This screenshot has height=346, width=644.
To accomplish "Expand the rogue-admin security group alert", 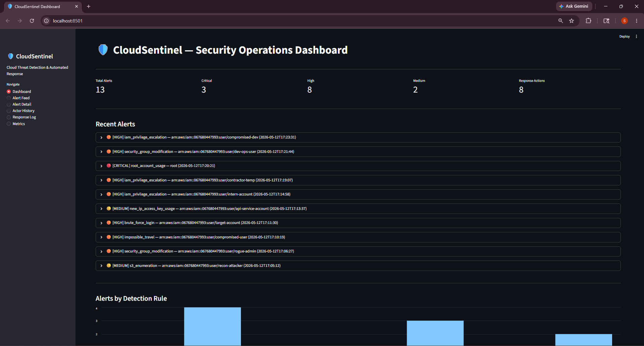I will [358, 251].
